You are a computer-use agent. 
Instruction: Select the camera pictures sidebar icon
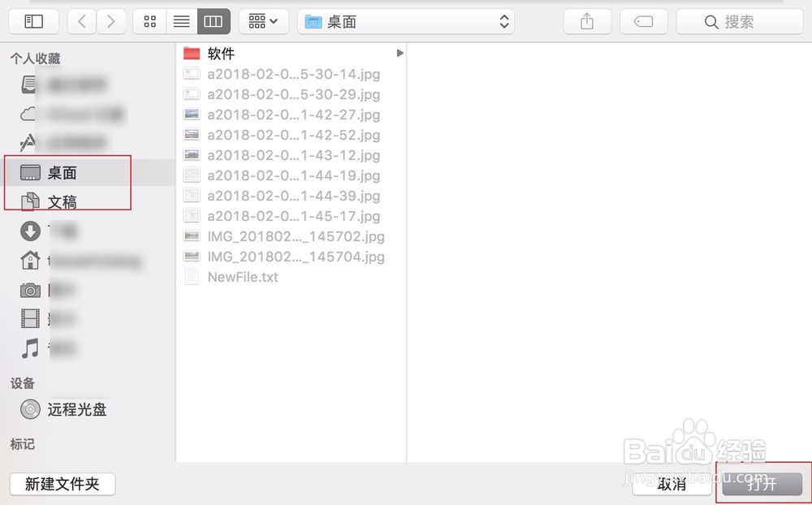point(30,290)
